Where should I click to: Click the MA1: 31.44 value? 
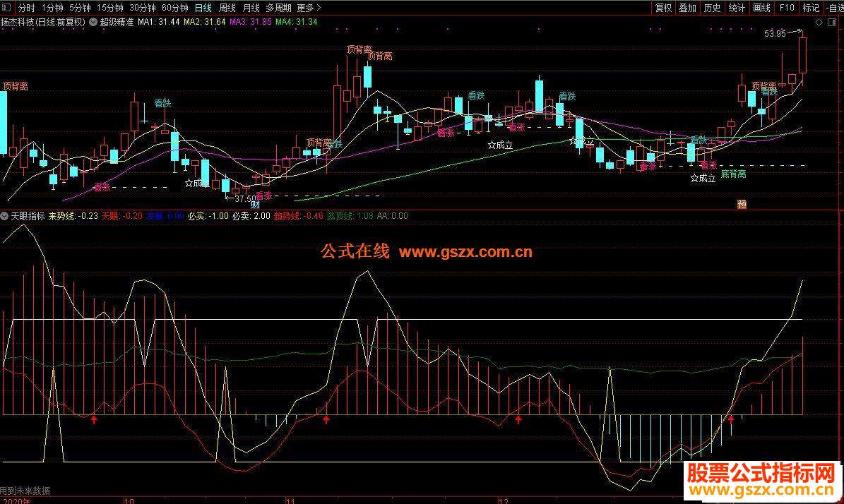click(158, 22)
